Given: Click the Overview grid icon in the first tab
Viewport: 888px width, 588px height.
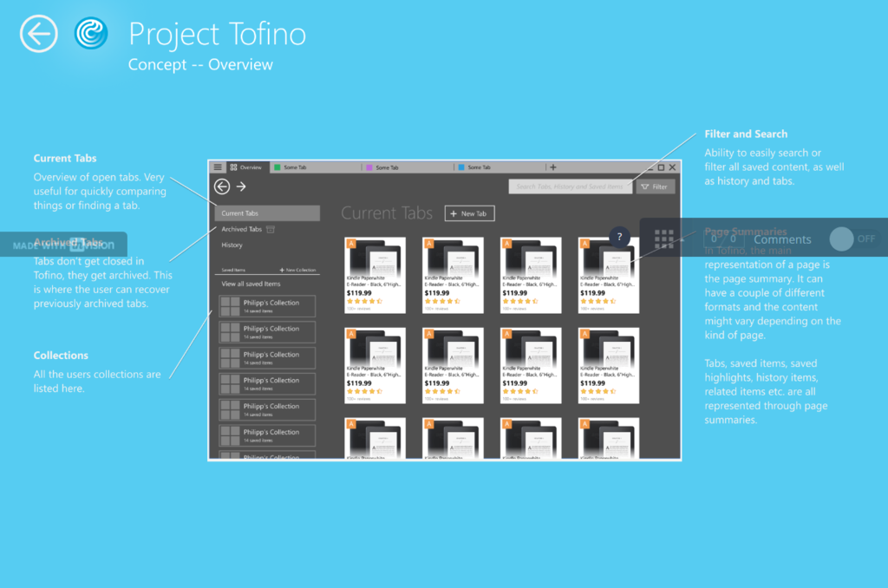Looking at the screenshot, I should tap(233, 167).
